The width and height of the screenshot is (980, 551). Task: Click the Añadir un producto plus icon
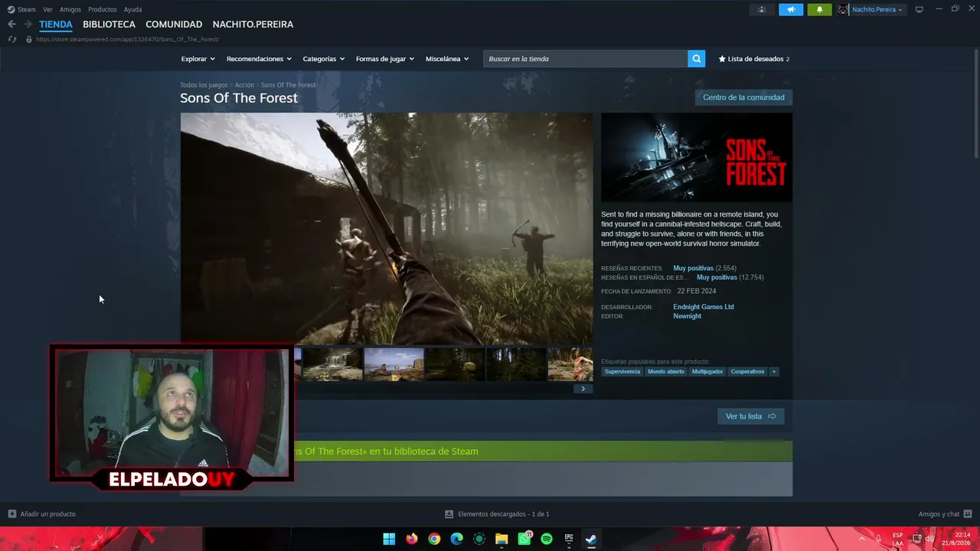click(x=11, y=514)
